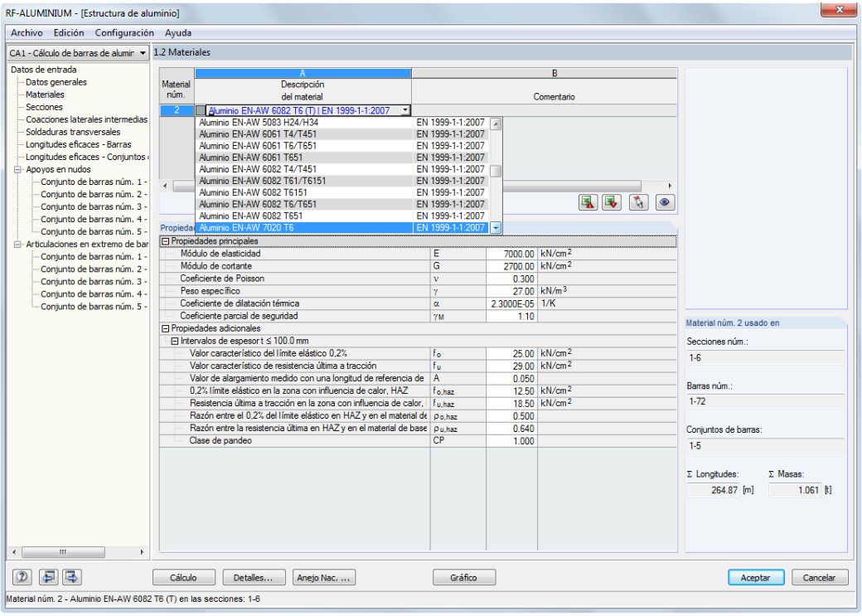
Task: Open the Configuración menu
Action: pyautogui.click(x=124, y=33)
